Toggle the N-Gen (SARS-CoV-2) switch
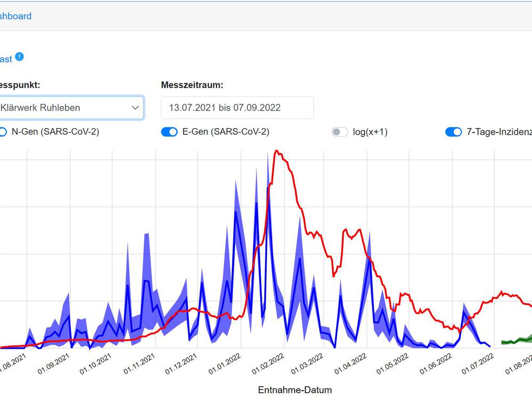 tap(3, 132)
